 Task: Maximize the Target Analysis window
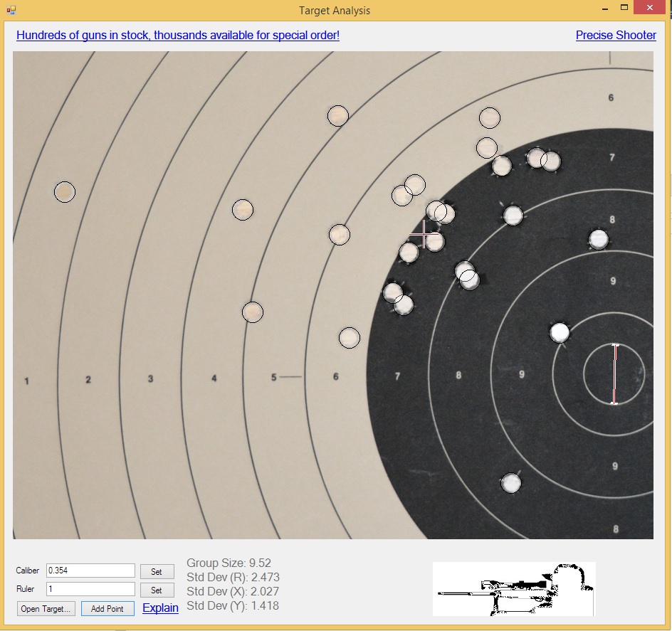[x=624, y=8]
